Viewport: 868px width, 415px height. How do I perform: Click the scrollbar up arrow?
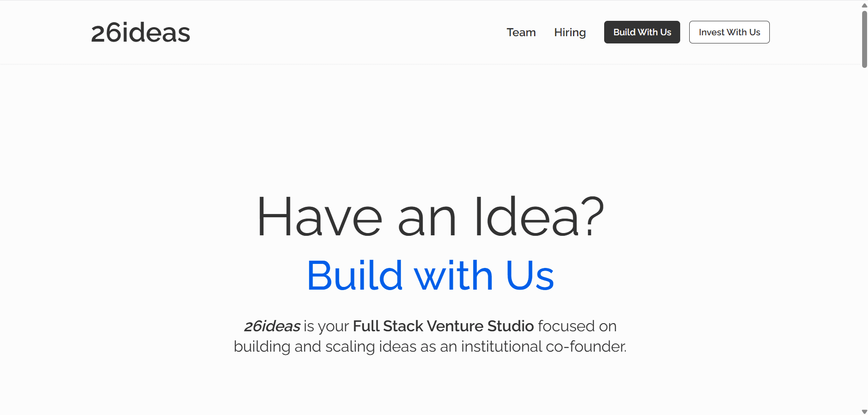[x=863, y=4]
